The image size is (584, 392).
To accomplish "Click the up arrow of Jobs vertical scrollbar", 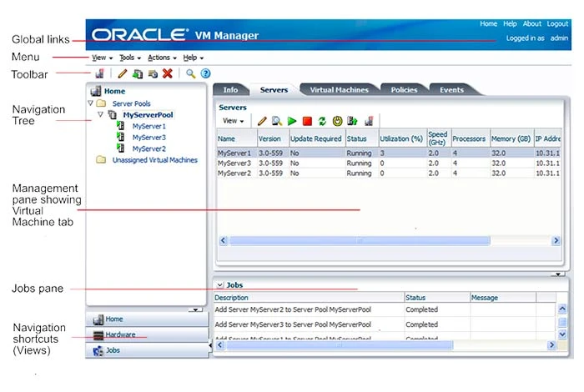I will pyautogui.click(x=562, y=309).
